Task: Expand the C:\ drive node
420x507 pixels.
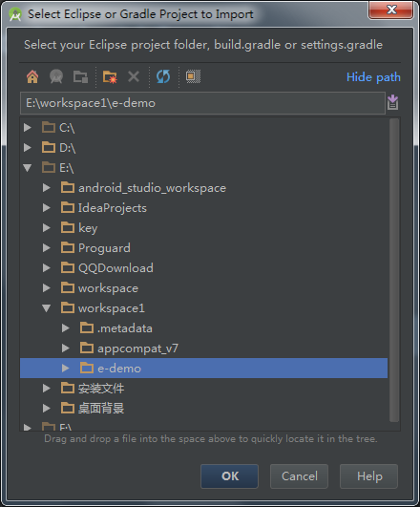Action: coord(28,127)
